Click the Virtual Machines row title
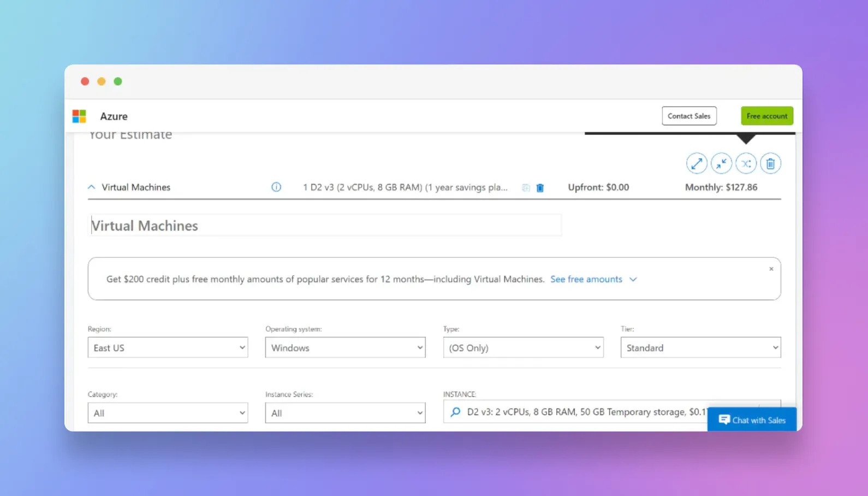This screenshot has height=496, width=868. point(136,187)
